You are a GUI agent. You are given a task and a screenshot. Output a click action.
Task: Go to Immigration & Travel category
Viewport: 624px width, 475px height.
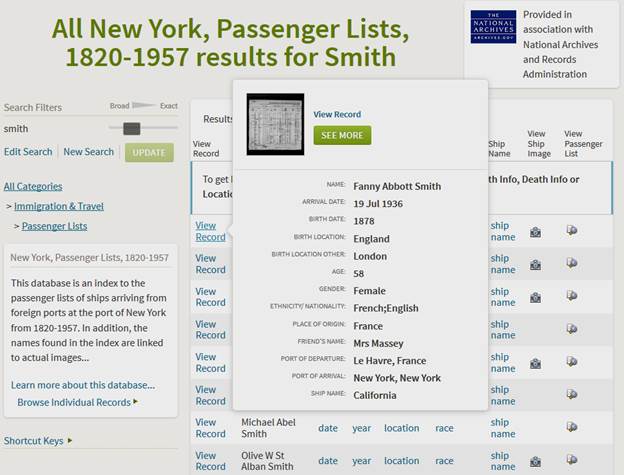pyautogui.click(x=59, y=206)
